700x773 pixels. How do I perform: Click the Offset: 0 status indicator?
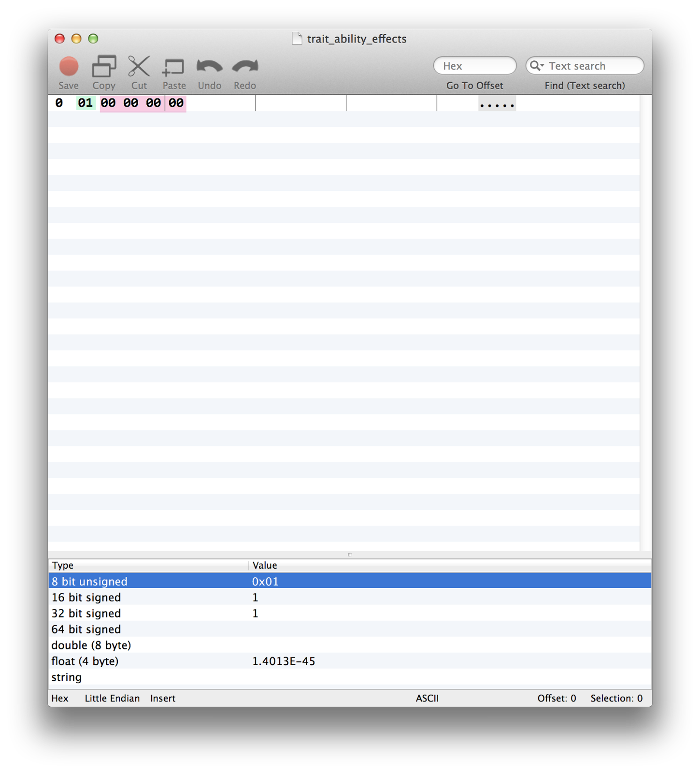557,698
